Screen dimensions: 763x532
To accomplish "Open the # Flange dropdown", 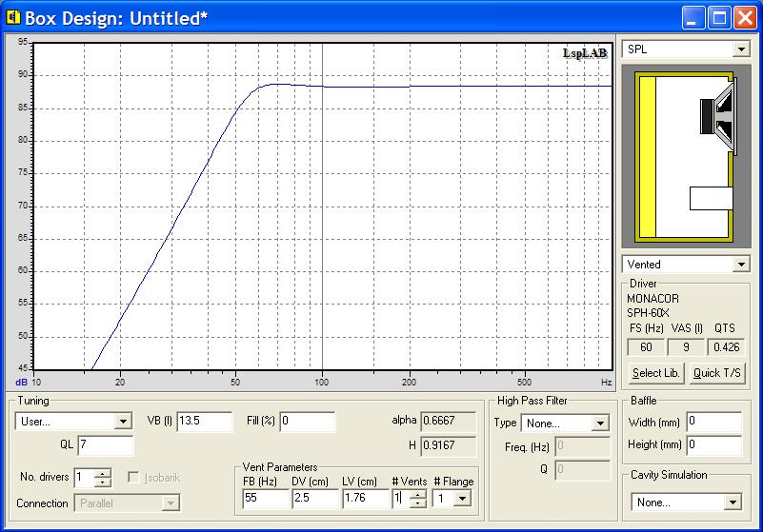I will tap(462, 498).
